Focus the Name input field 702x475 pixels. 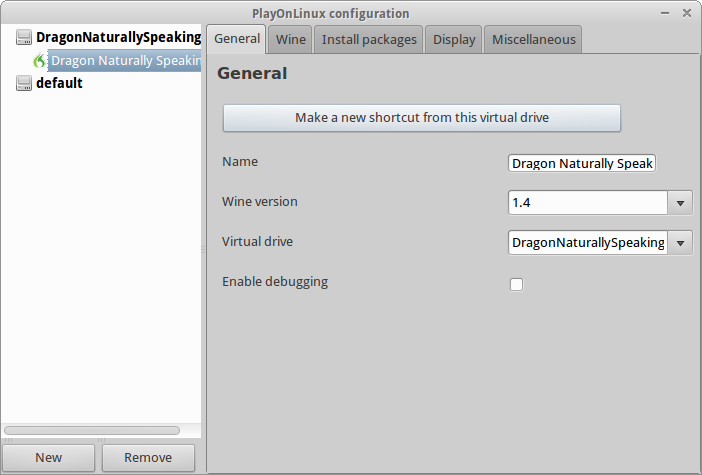click(582, 163)
